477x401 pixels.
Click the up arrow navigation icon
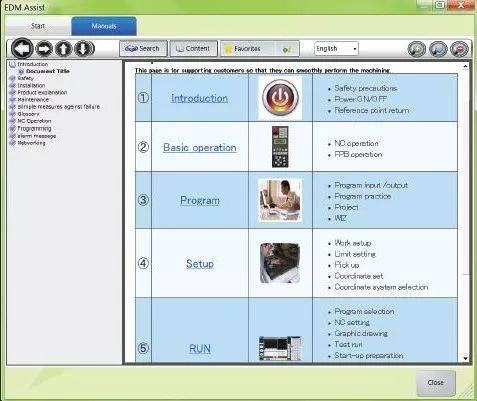pyautogui.click(x=64, y=49)
